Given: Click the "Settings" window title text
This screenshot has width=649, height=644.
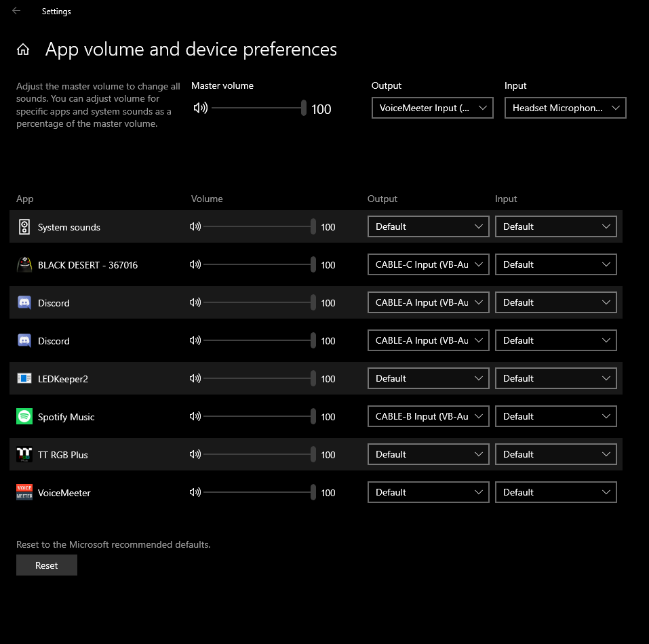Looking at the screenshot, I should tap(56, 12).
